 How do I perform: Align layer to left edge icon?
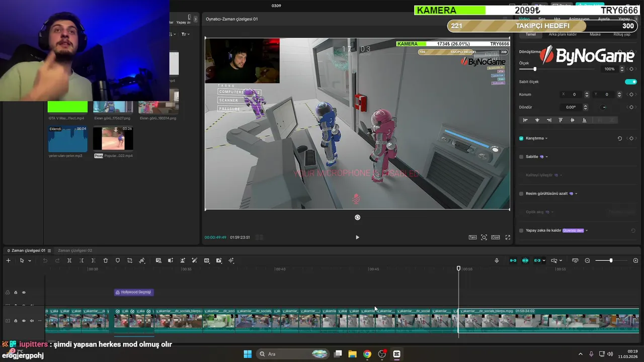[525, 120]
